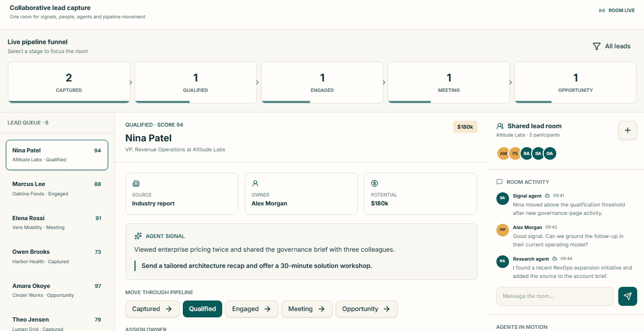This screenshot has width=644, height=331.
Task: Select the Meeting funnel stage card
Action: tap(449, 82)
